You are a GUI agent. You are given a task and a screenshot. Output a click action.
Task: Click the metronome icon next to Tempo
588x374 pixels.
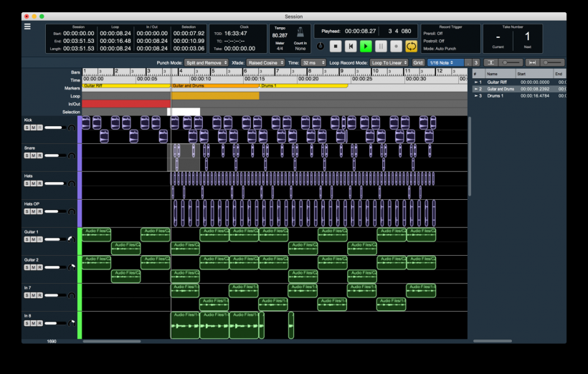[300, 32]
